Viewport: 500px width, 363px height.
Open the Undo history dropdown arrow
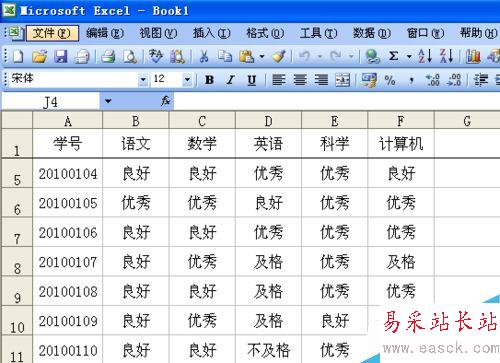(320, 56)
